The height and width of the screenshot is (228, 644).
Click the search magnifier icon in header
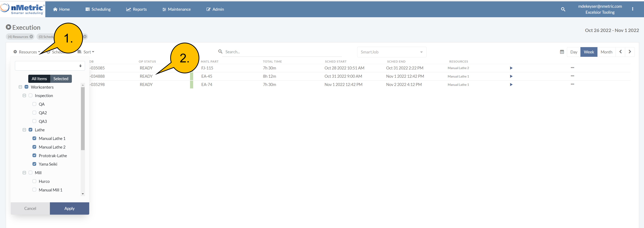pyautogui.click(x=563, y=9)
